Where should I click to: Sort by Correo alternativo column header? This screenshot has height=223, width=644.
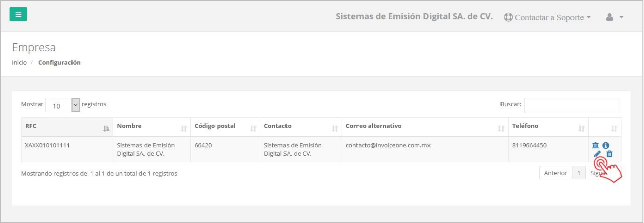click(x=424, y=127)
